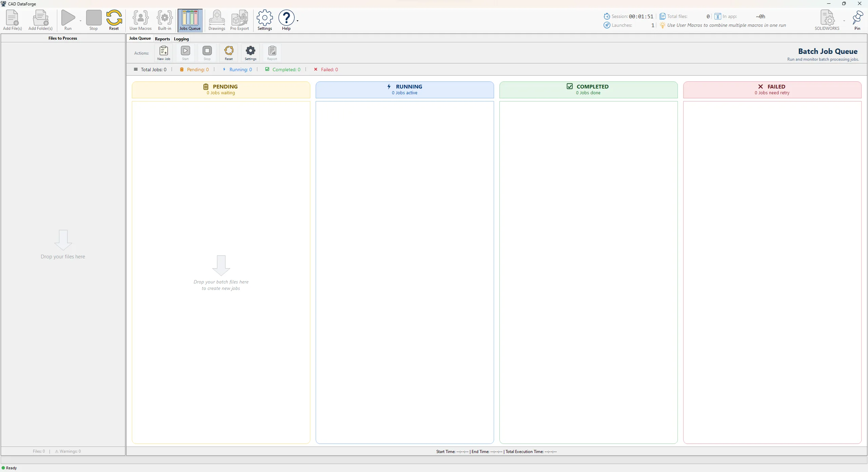Image resolution: width=868 pixels, height=472 pixels.
Task: Click the Session clock icon
Action: point(607,16)
